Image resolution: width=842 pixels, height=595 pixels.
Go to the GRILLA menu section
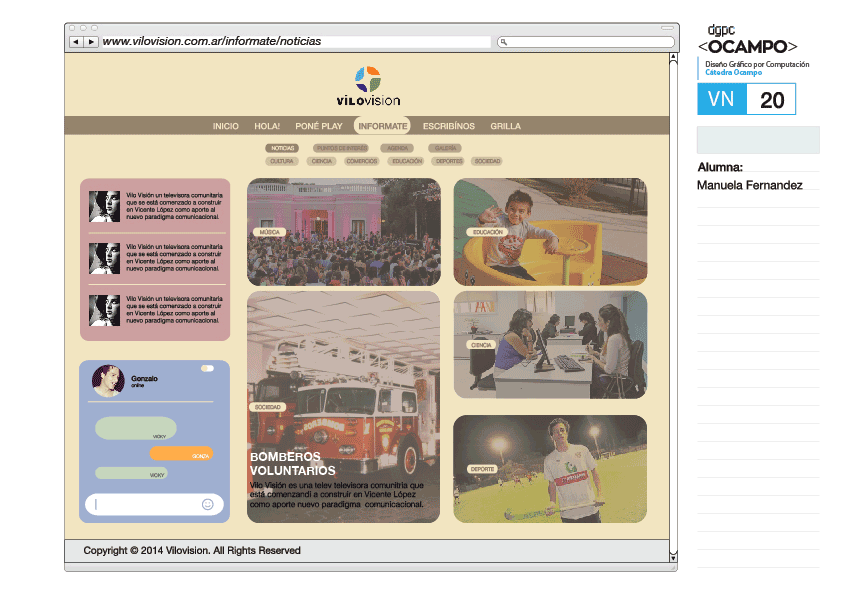click(505, 126)
